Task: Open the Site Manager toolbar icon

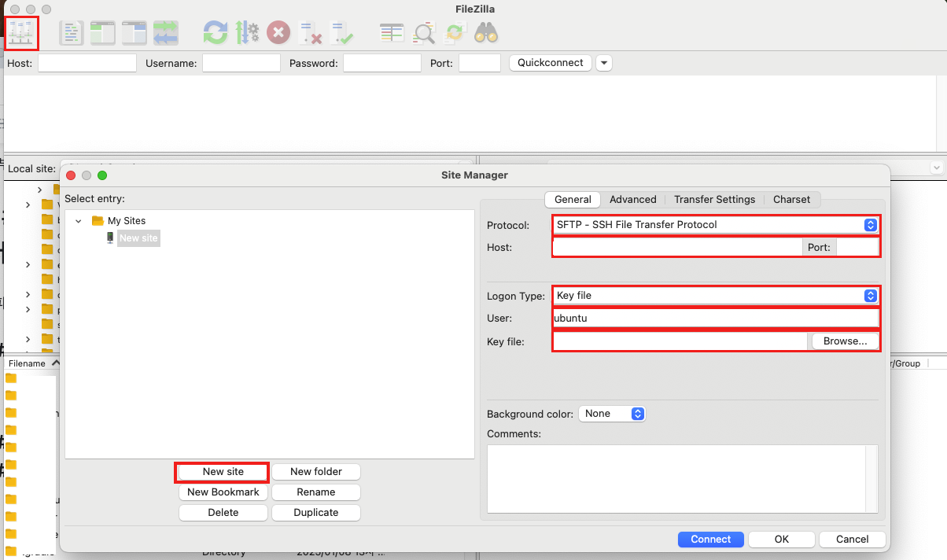Action: pyautogui.click(x=21, y=33)
